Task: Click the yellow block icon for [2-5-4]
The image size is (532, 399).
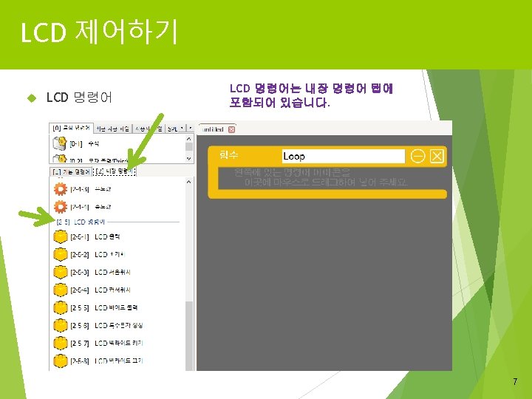Action: (61, 290)
